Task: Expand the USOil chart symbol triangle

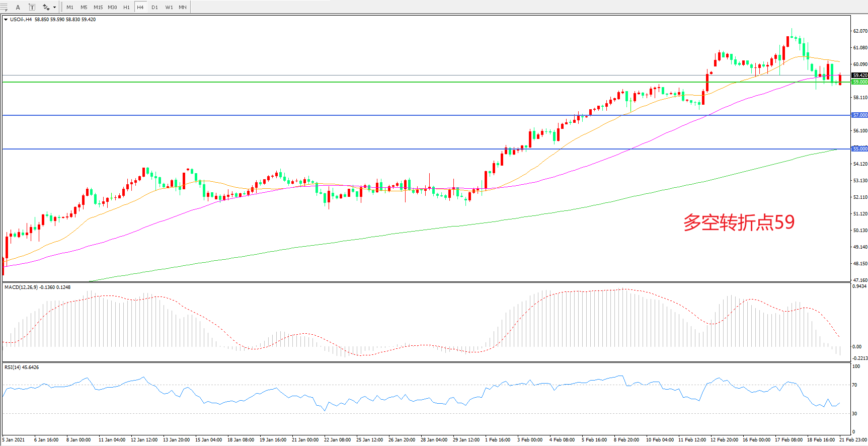Action: pyautogui.click(x=6, y=20)
